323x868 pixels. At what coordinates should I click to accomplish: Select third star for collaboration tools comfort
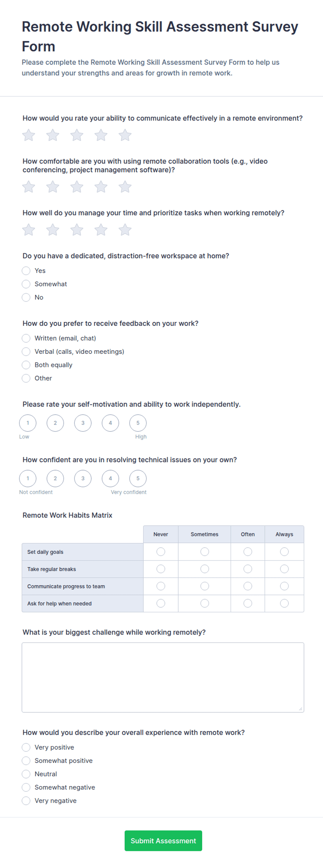pos(77,187)
